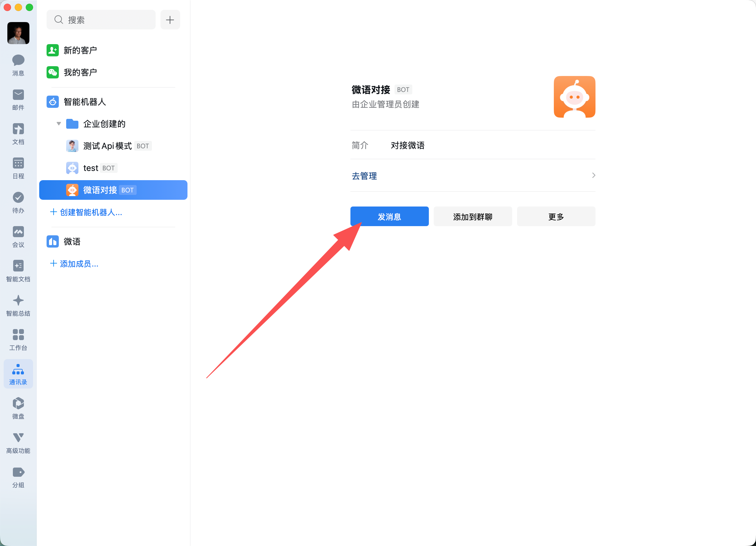
Task: Open 我的客户 my customers entry
Action: click(x=113, y=72)
